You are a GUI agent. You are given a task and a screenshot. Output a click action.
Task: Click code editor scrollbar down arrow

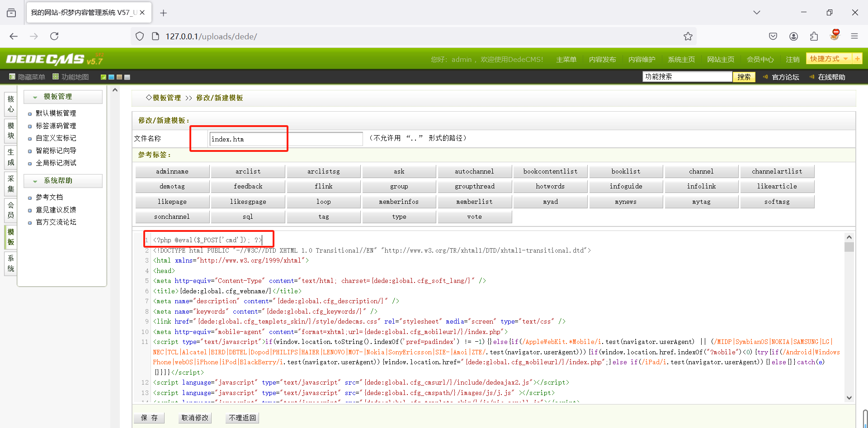pos(849,398)
